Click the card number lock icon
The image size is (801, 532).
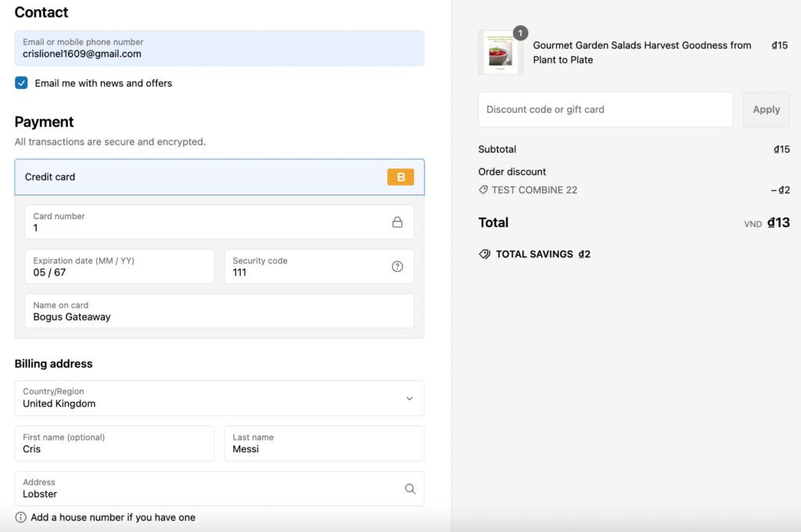click(397, 222)
